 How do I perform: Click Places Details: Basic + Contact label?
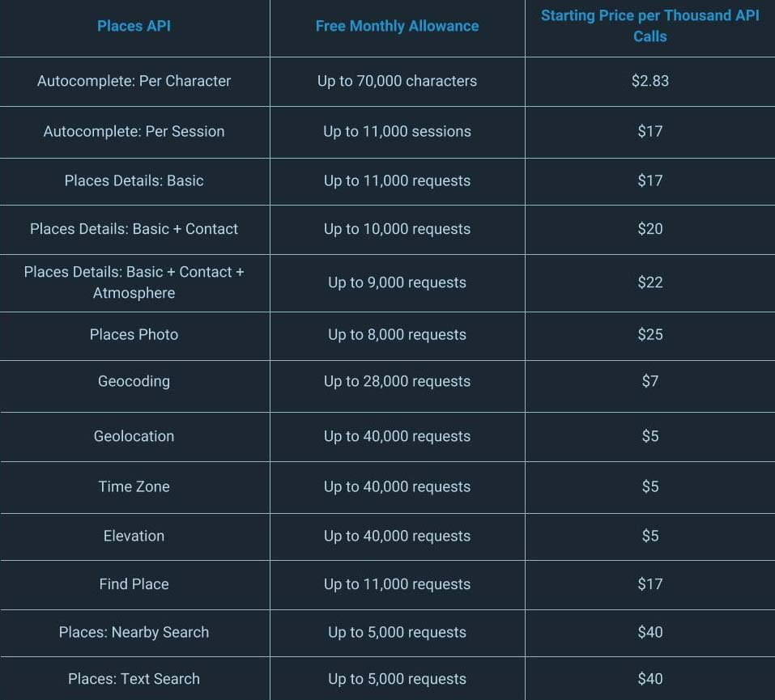[x=134, y=229]
